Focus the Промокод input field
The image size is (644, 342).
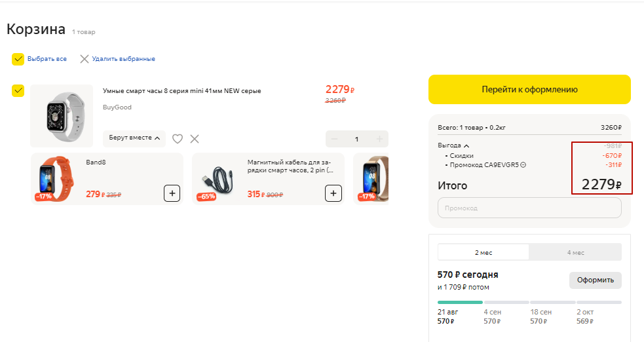pos(529,208)
